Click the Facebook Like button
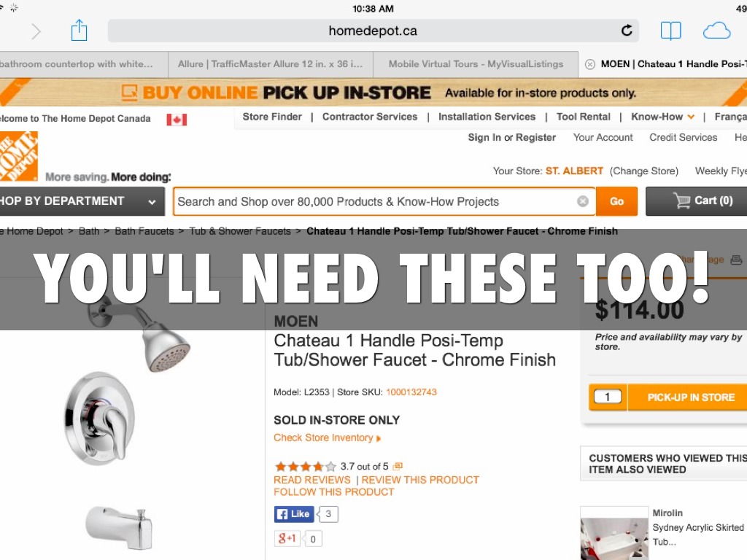This screenshot has height=560, width=747. coord(294,514)
